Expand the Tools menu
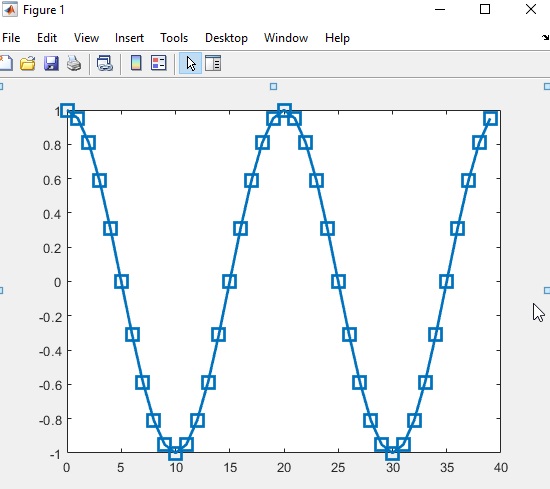550x489 pixels. [x=174, y=38]
